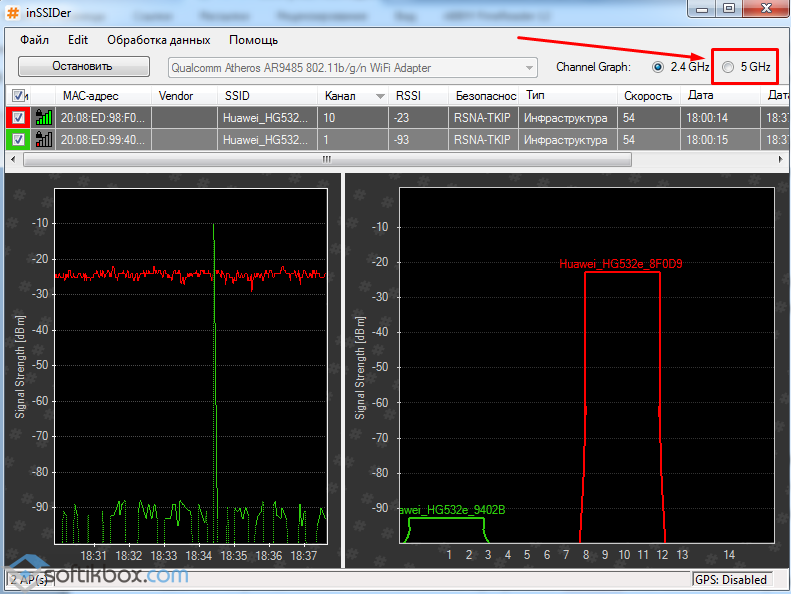Click the sort arrow in Канал column

coord(380,96)
